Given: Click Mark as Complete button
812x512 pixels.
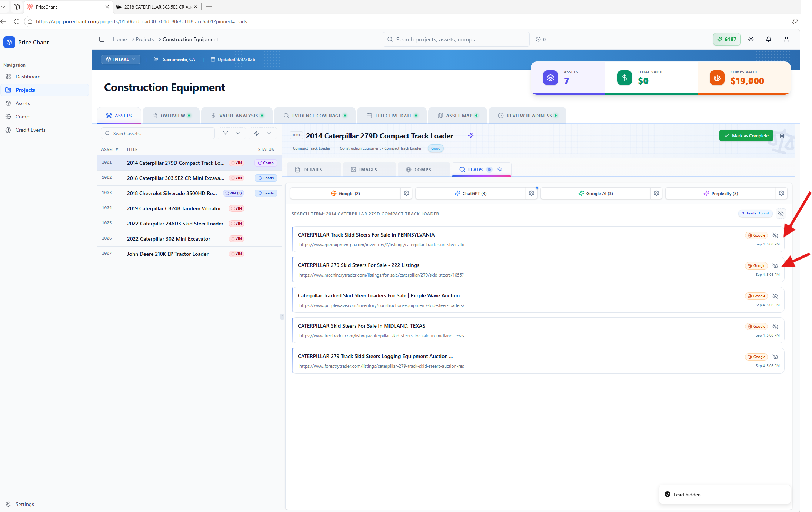Looking at the screenshot, I should click(x=746, y=135).
